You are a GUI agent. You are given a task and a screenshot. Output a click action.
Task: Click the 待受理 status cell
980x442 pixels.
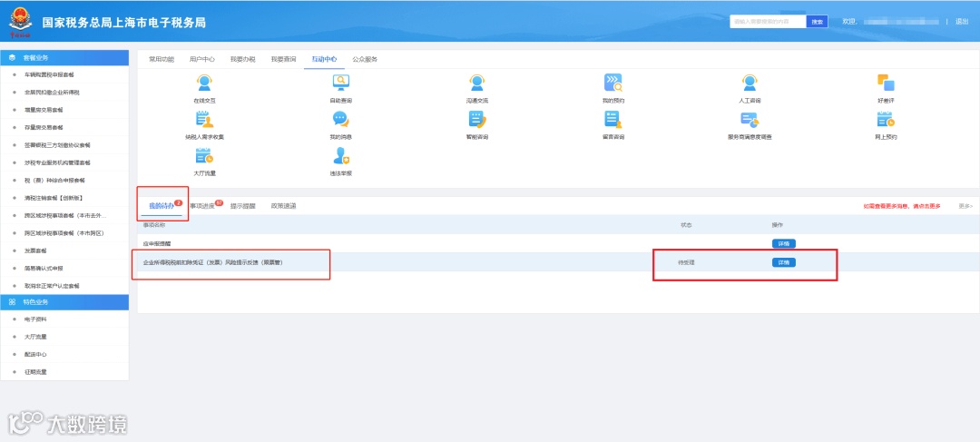[686, 262]
